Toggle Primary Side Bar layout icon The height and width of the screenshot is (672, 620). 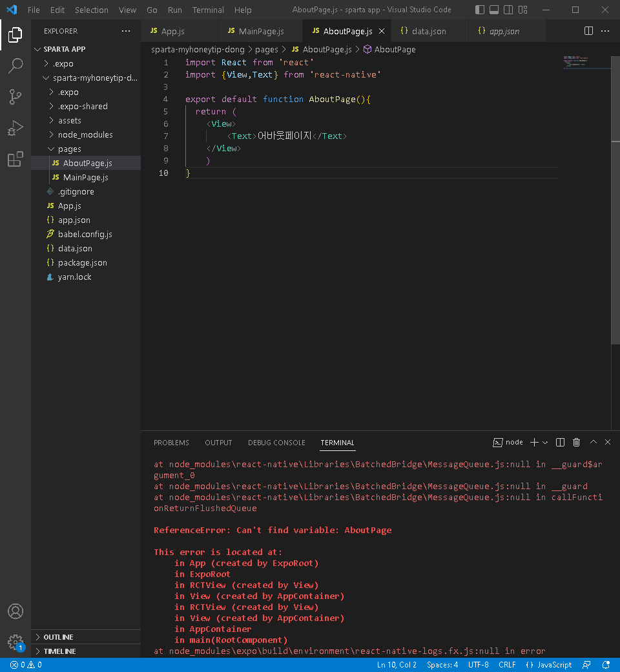click(480, 10)
